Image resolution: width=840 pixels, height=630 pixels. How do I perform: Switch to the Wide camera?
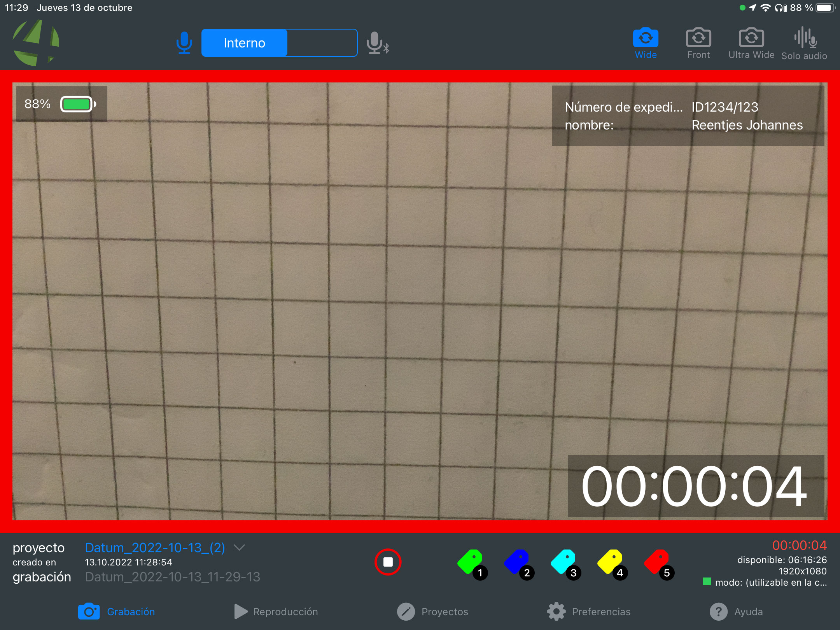(x=646, y=43)
